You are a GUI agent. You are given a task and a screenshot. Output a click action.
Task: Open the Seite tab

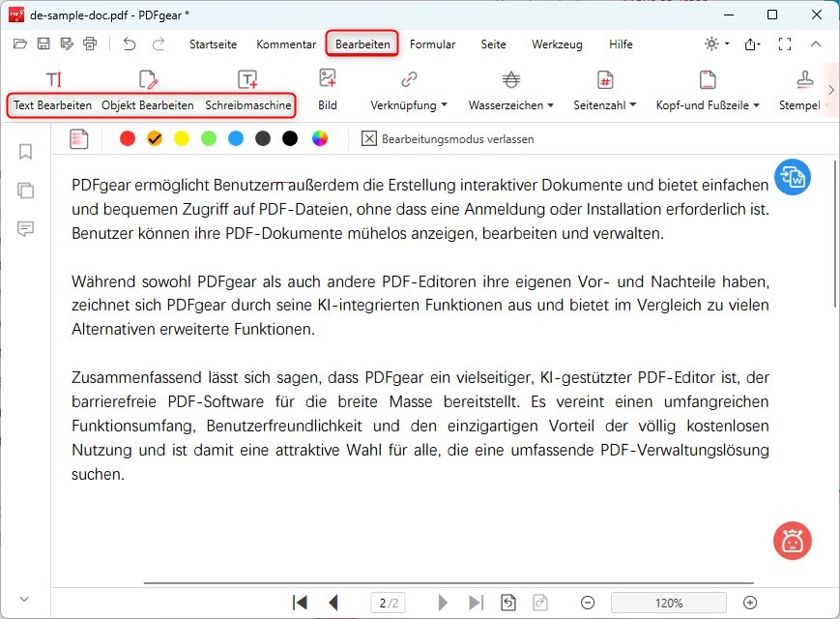point(493,44)
